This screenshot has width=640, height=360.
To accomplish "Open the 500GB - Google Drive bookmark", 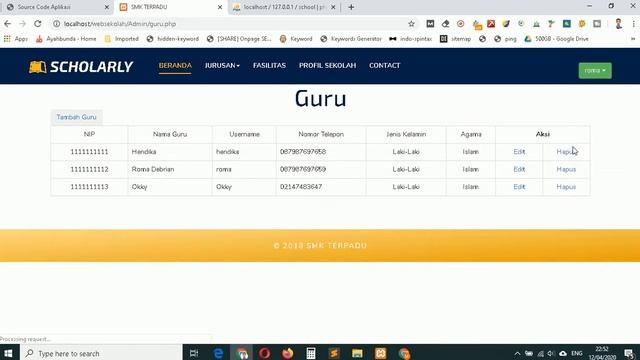I will 557,39.
